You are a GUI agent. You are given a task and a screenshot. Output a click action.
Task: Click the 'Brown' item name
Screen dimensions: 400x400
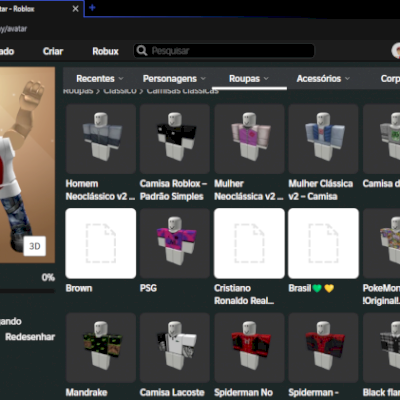click(79, 288)
